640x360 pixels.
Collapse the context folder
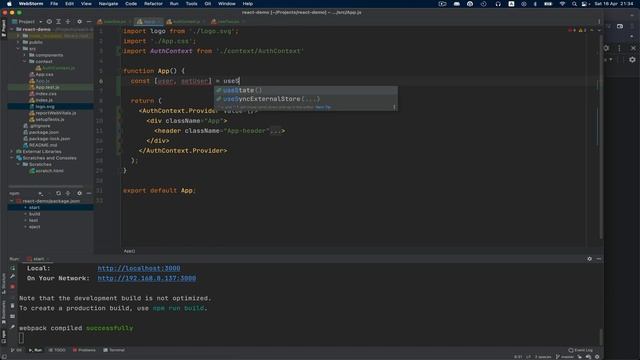click(25, 62)
